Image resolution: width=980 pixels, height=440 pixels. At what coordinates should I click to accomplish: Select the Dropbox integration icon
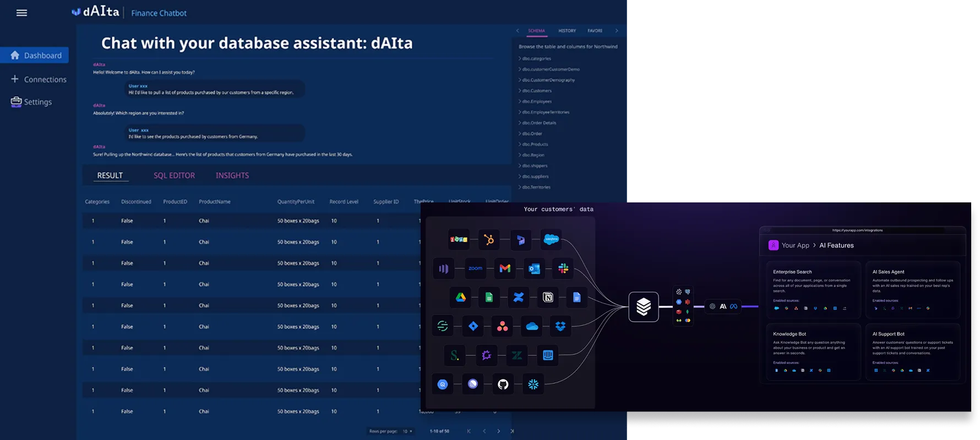[560, 326]
